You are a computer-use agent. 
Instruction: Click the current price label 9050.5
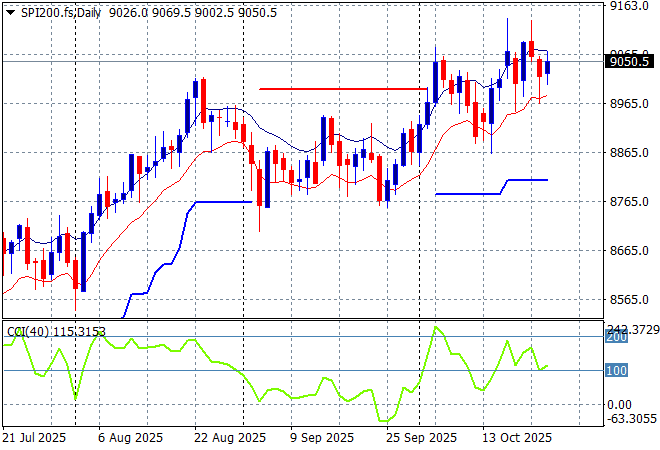(x=629, y=61)
